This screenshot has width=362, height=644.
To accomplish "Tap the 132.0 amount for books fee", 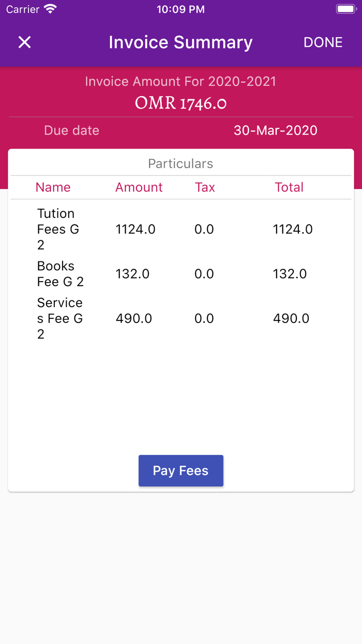I will coord(132,274).
